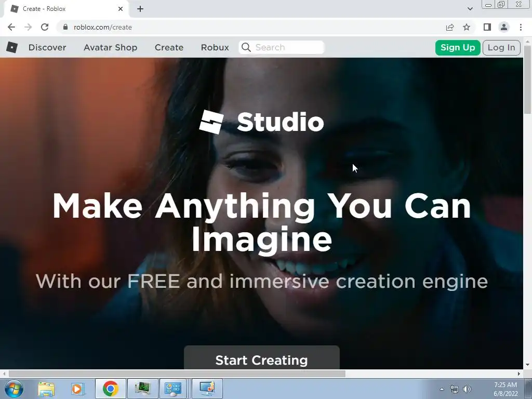Open the control panel taskbar icon
The image size is (532, 399).
point(173,389)
